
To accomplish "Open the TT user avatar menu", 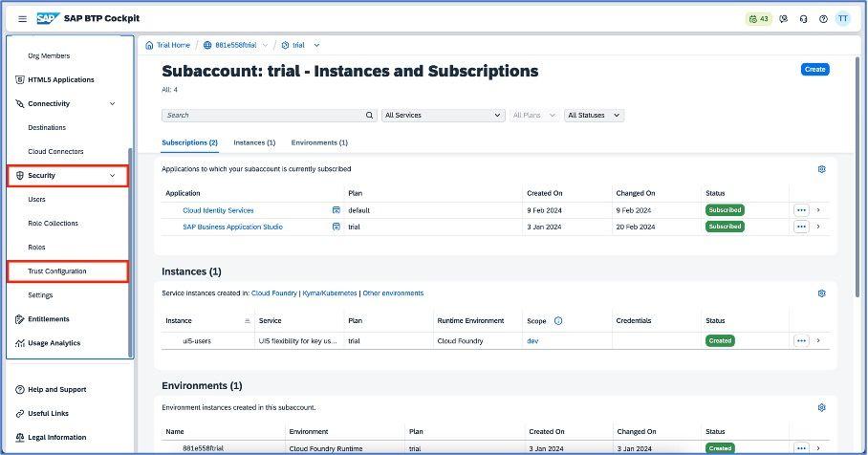I will point(842,18).
